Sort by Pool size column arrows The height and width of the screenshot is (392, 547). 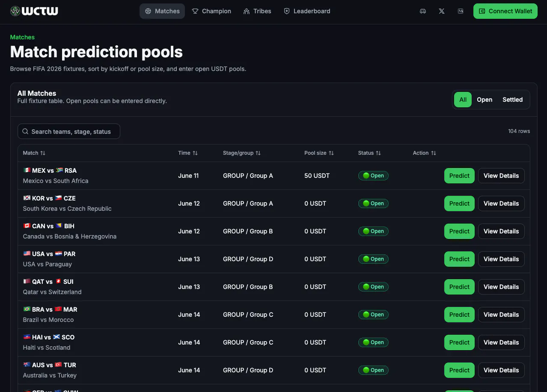[x=331, y=153]
